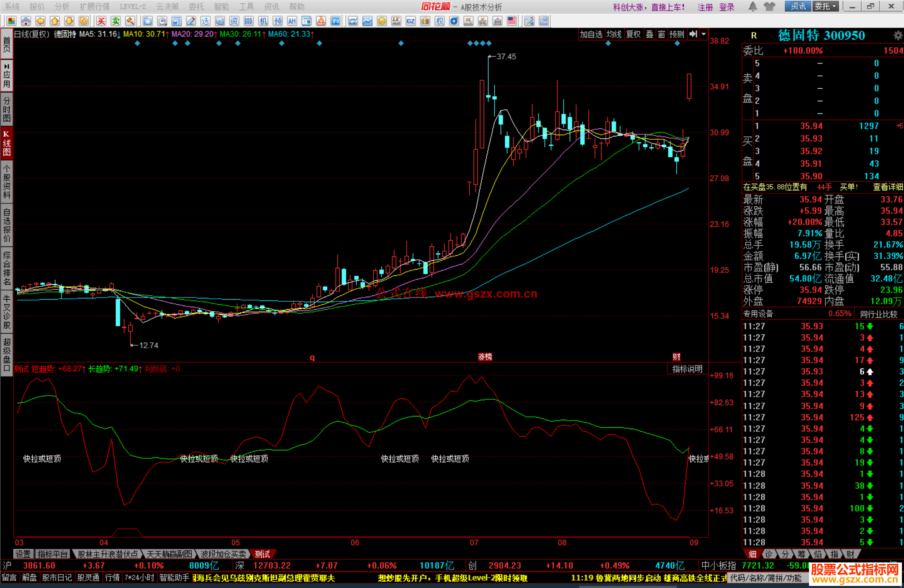Toggle 均线 moving averages display
This screenshot has height=588, width=904.
click(614, 34)
